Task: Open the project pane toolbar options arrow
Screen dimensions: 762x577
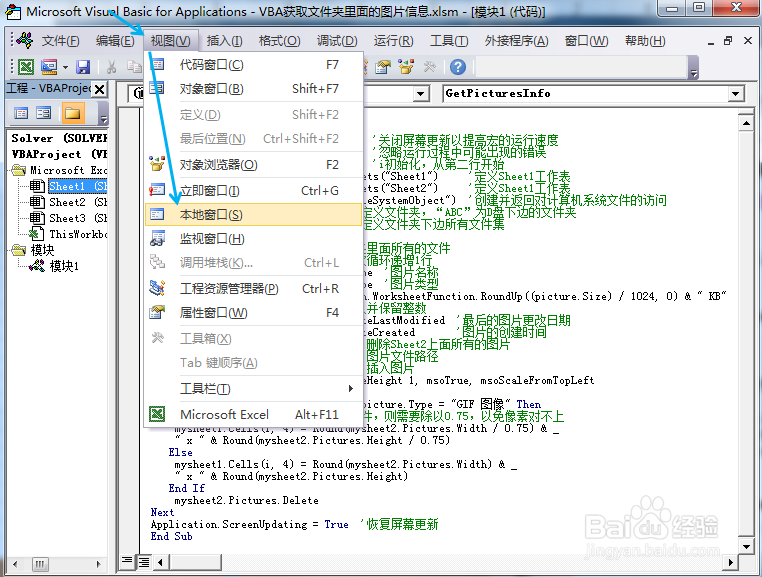Action: 103,115
